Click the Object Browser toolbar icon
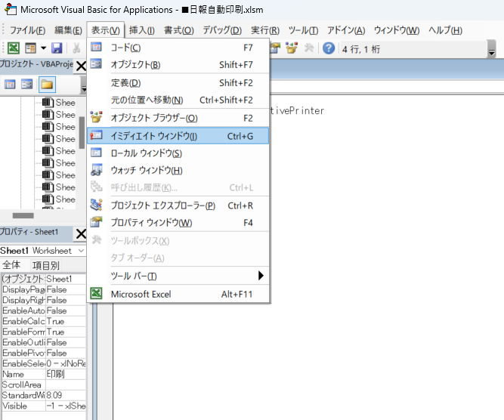 tap(292, 48)
